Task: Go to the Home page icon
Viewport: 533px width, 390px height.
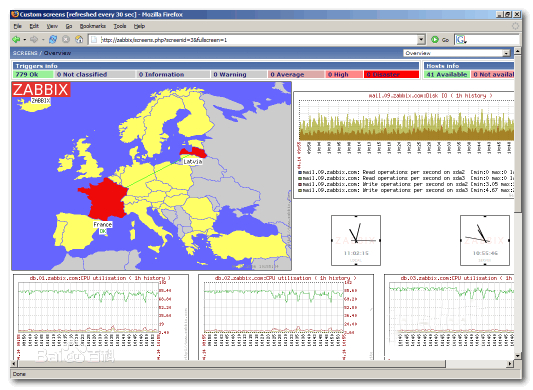Action: (x=79, y=39)
